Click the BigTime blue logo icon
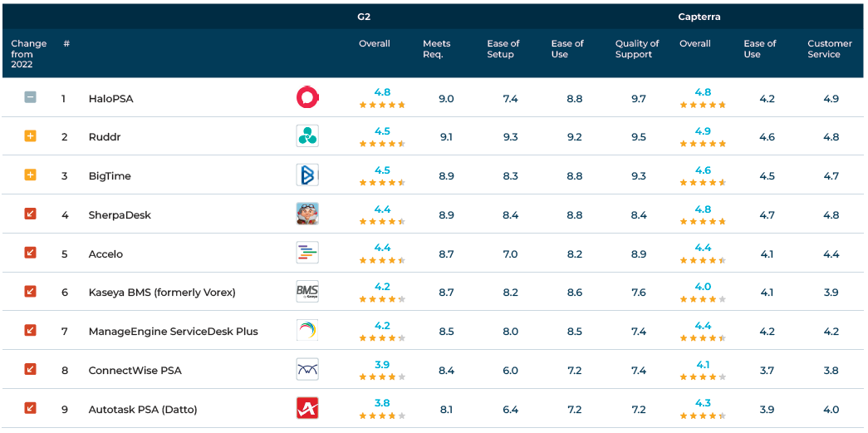 307,175
